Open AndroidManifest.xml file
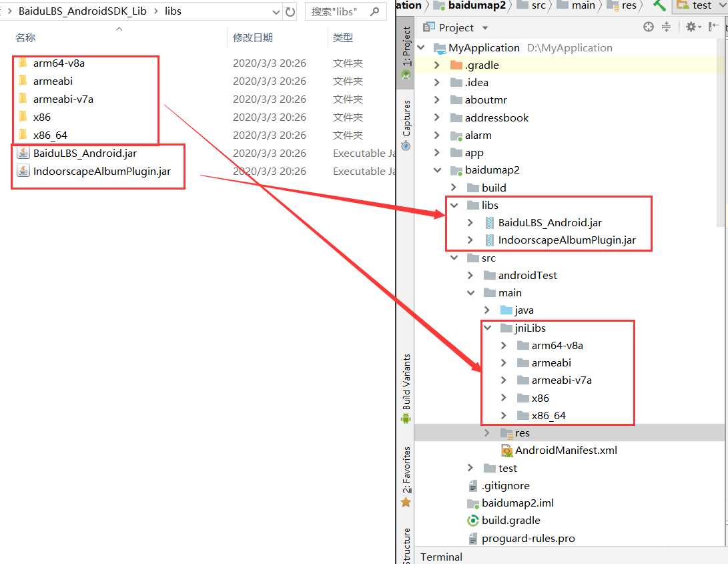Viewport: 728px width, 564px height. 565,450
